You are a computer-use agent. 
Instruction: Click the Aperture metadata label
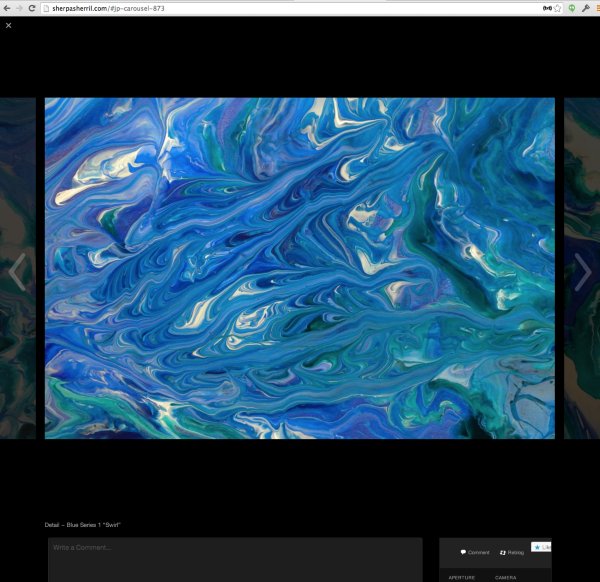(x=462, y=577)
